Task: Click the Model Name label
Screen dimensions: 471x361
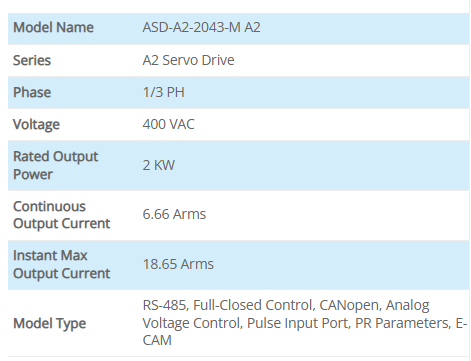Action: point(53,27)
